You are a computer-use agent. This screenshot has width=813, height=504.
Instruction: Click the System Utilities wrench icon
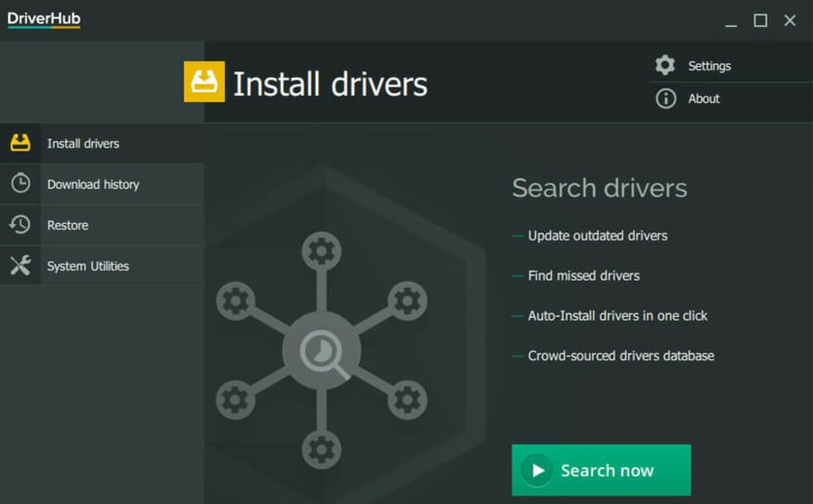point(20,266)
